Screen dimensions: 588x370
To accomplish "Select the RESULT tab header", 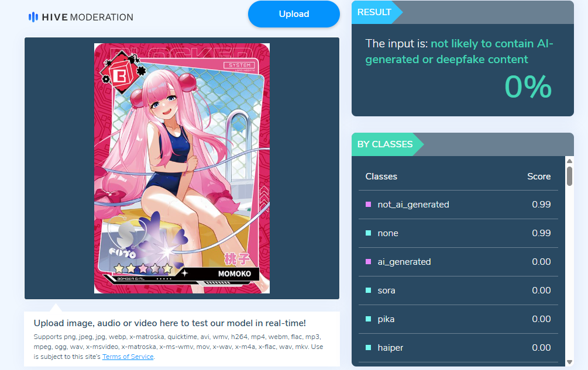I will point(375,12).
